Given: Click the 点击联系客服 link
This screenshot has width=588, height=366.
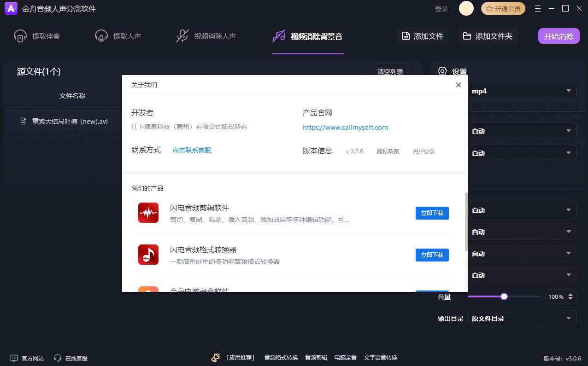Looking at the screenshot, I should tap(191, 151).
